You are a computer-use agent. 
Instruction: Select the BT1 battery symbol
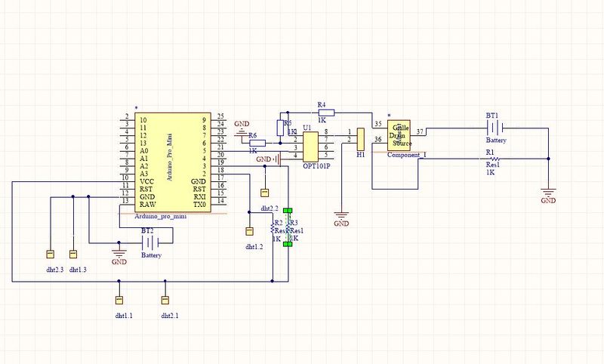[495, 128]
